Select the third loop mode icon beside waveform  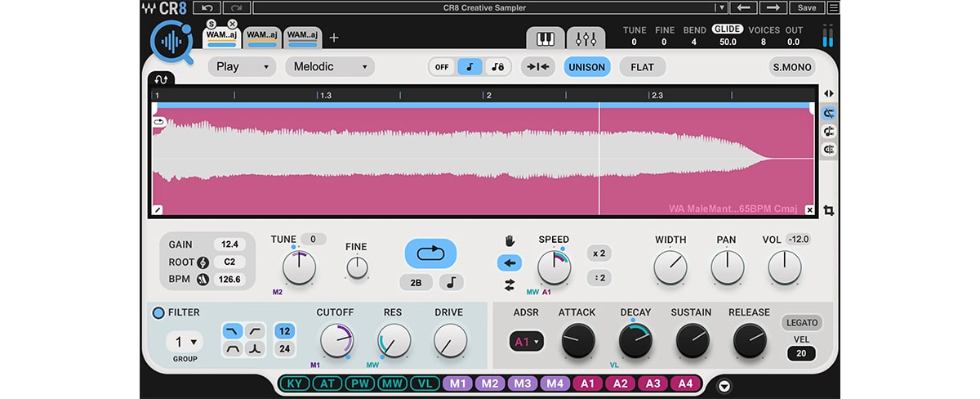(829, 150)
